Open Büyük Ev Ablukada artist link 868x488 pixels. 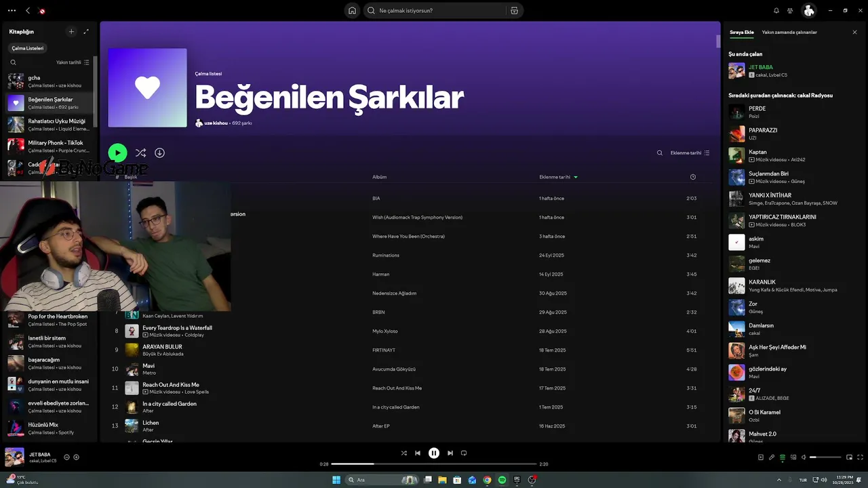coord(163,354)
